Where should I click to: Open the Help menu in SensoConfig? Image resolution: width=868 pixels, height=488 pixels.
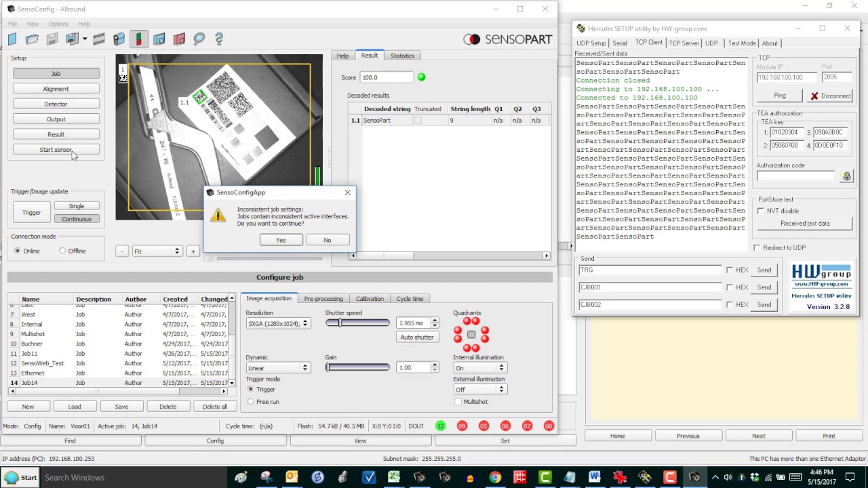click(x=83, y=24)
